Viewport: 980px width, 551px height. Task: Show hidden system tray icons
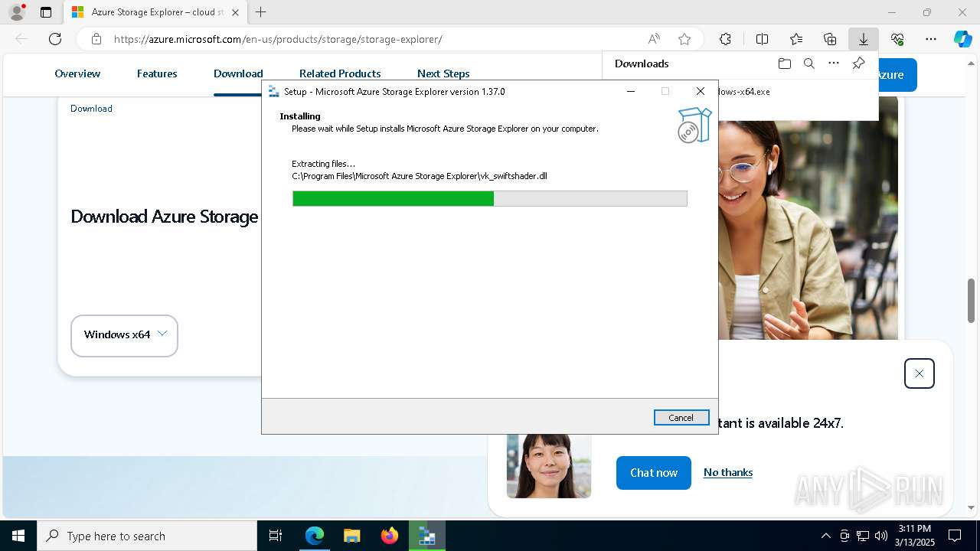(x=825, y=536)
